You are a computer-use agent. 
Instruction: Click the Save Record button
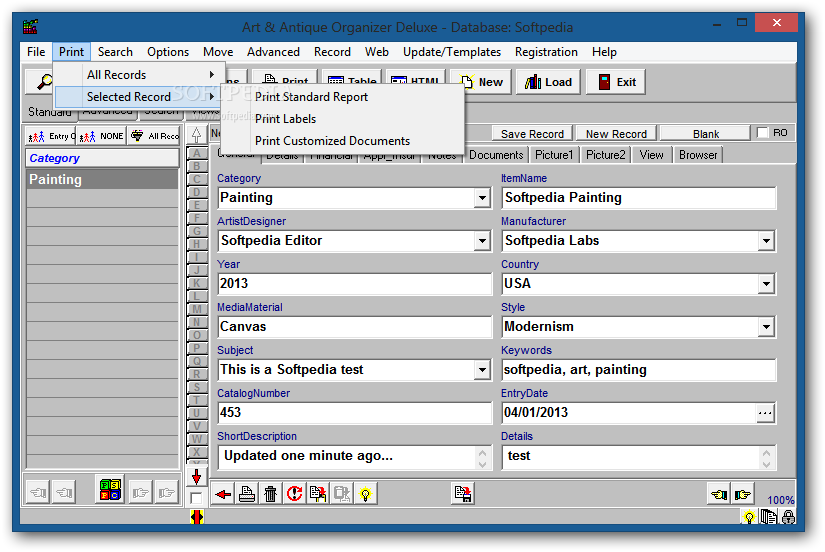(532, 134)
